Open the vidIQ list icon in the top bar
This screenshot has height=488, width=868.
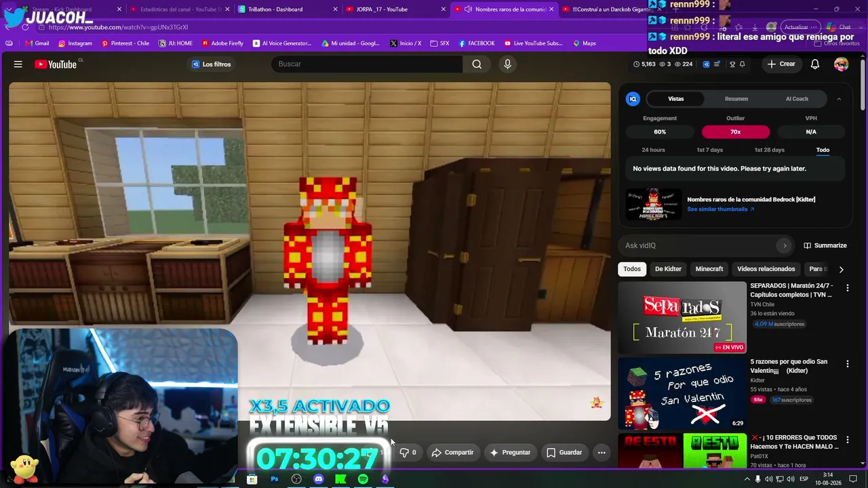point(717,64)
